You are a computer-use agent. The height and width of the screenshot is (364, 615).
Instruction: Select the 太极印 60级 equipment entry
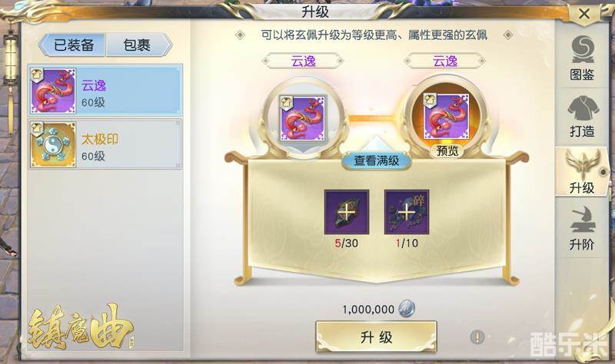point(105,144)
